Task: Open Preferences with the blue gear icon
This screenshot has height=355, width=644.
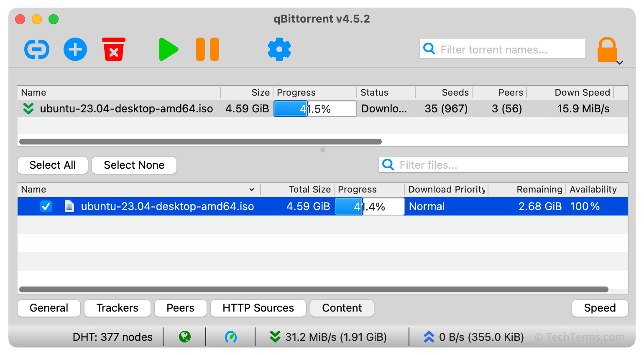Action: point(279,49)
